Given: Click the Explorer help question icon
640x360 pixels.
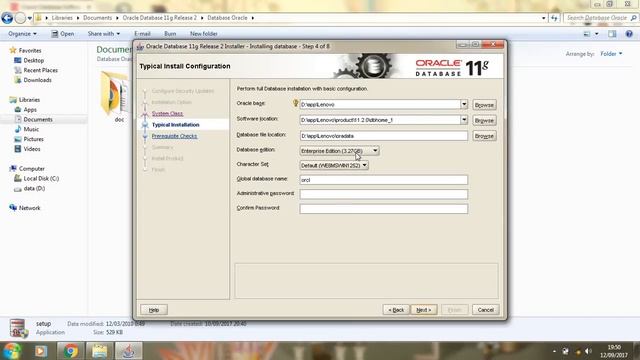Looking at the screenshot, I should tap(629, 34).
